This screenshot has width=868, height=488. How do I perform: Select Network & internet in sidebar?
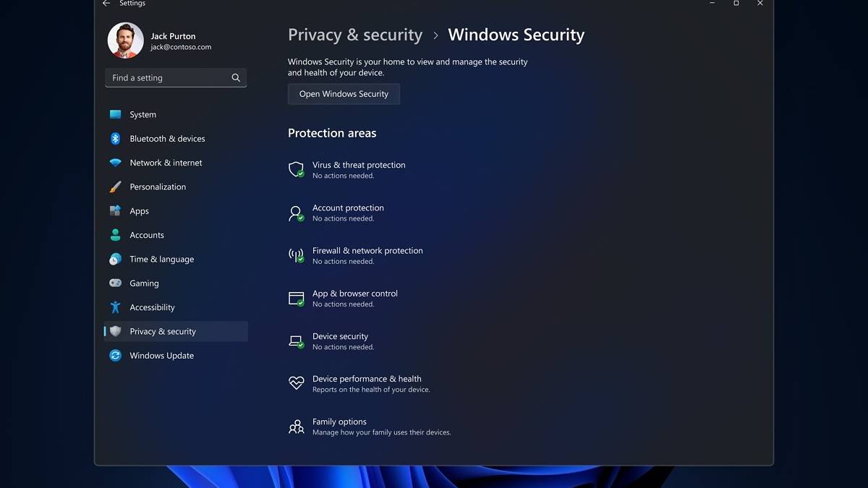(x=176, y=163)
